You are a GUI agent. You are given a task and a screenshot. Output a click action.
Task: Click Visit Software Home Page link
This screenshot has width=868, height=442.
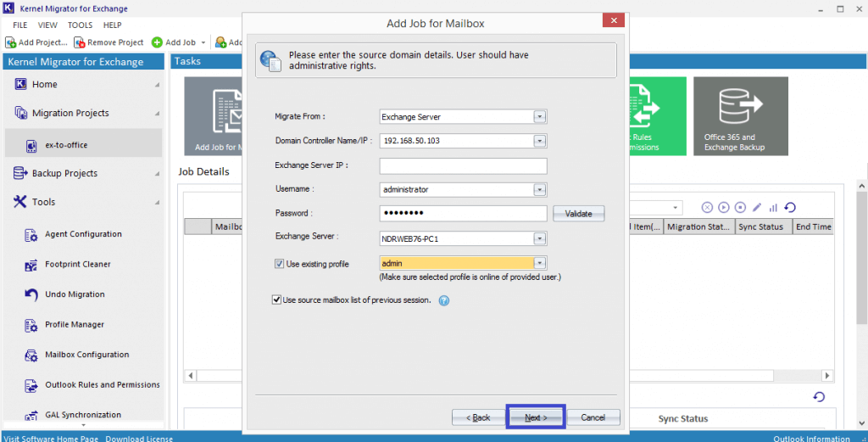click(52, 438)
